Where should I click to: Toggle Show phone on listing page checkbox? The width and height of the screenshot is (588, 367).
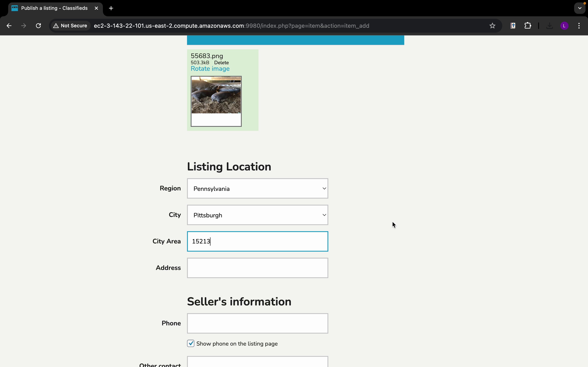[191, 344]
